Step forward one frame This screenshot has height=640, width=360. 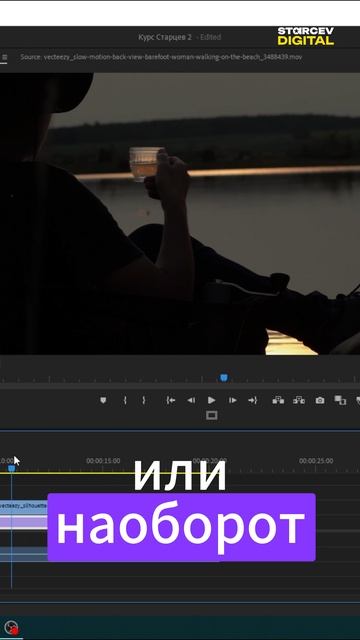point(233,400)
